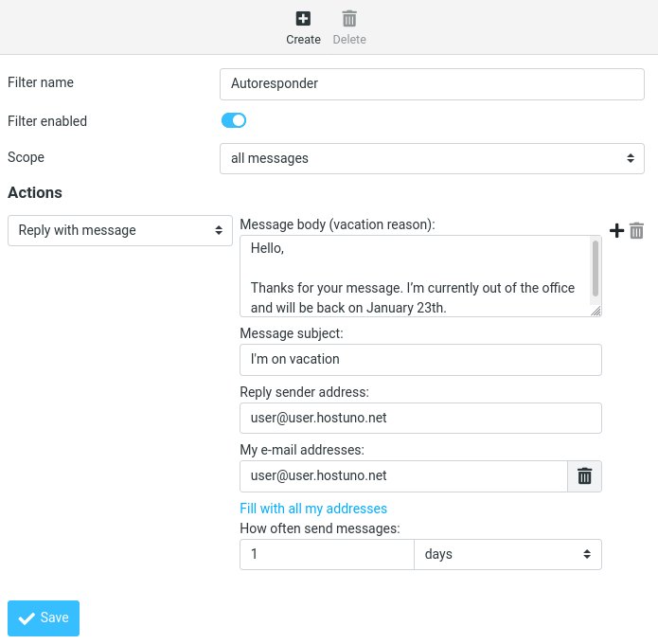This screenshot has width=658, height=644.
Task: Expand the Reply with message action dropdown
Action: point(120,230)
